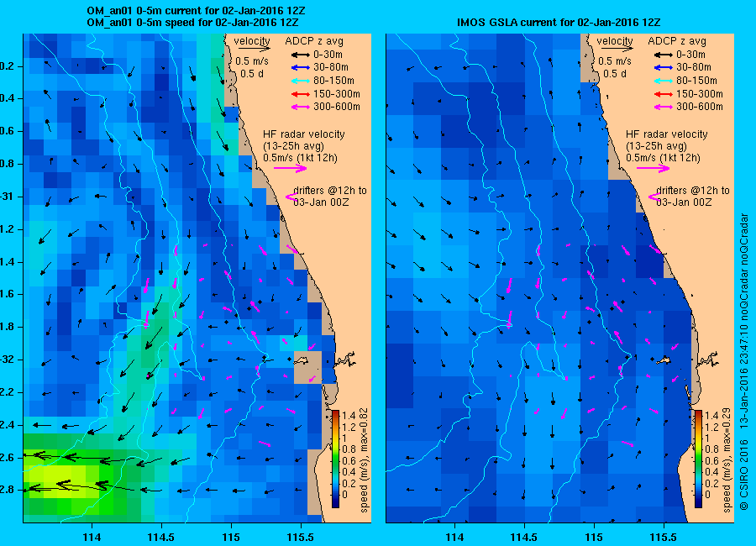
Task: Click the cyan 80-150m arrow in left map legend
Action: coord(301,81)
